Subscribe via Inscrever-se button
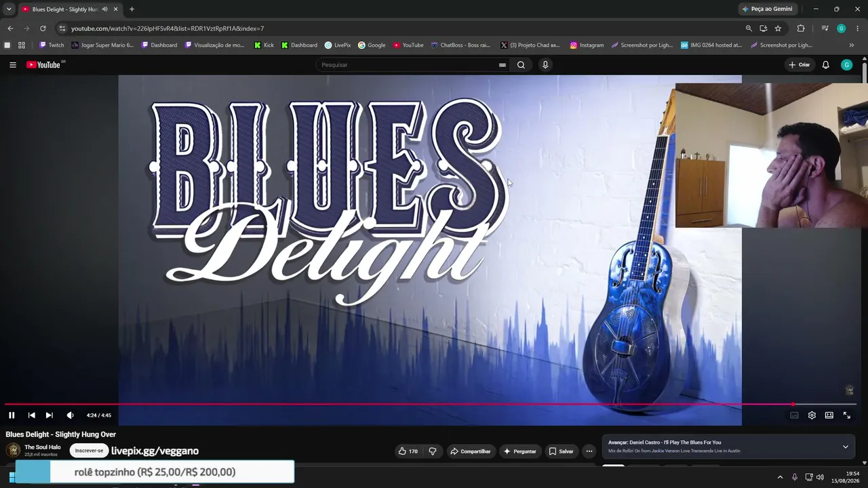Viewport: 868px width, 488px height. coord(89,451)
